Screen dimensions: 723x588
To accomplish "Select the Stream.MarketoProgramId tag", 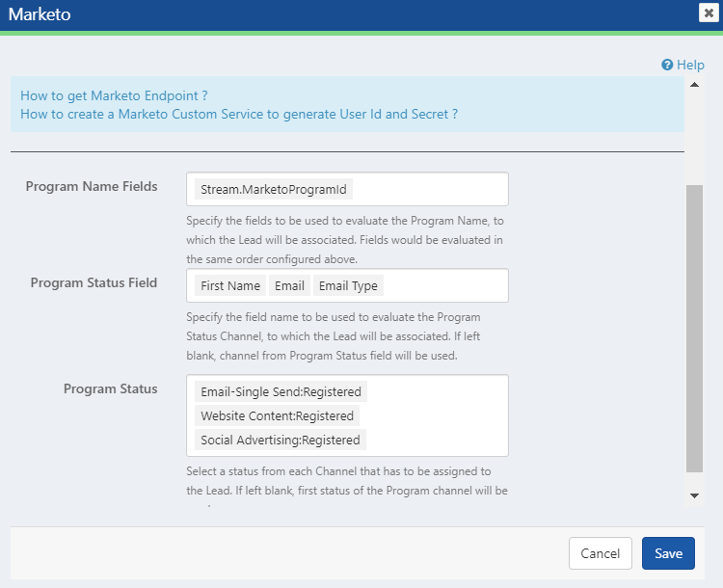I will click(x=274, y=190).
